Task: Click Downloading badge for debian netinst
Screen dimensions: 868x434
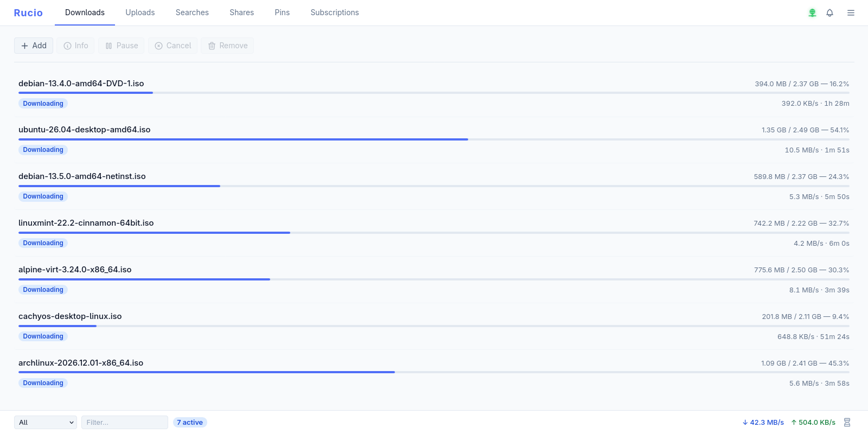Action: [43, 196]
